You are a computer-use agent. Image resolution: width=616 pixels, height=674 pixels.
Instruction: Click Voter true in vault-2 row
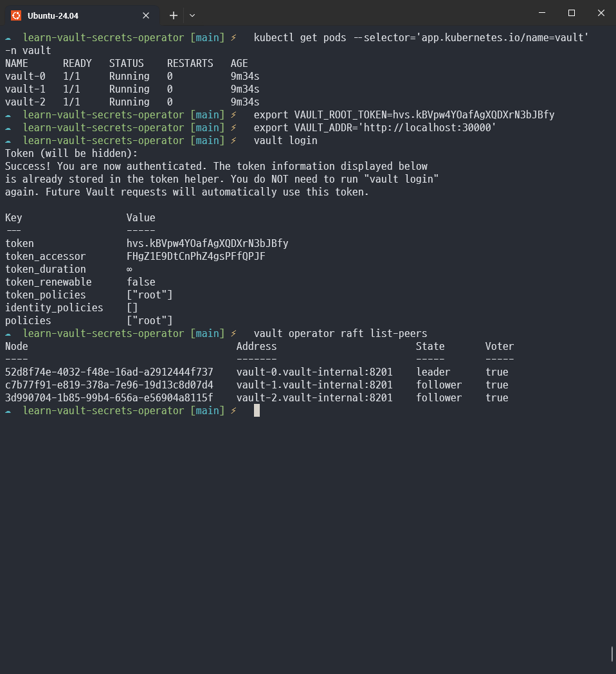[x=497, y=398]
